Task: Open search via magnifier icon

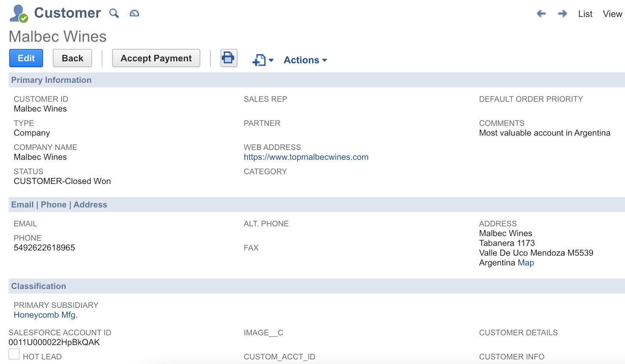Action: coord(114,13)
